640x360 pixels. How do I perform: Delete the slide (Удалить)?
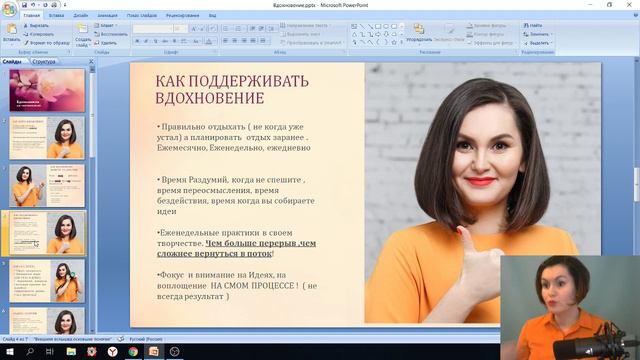pyautogui.click(x=106, y=43)
